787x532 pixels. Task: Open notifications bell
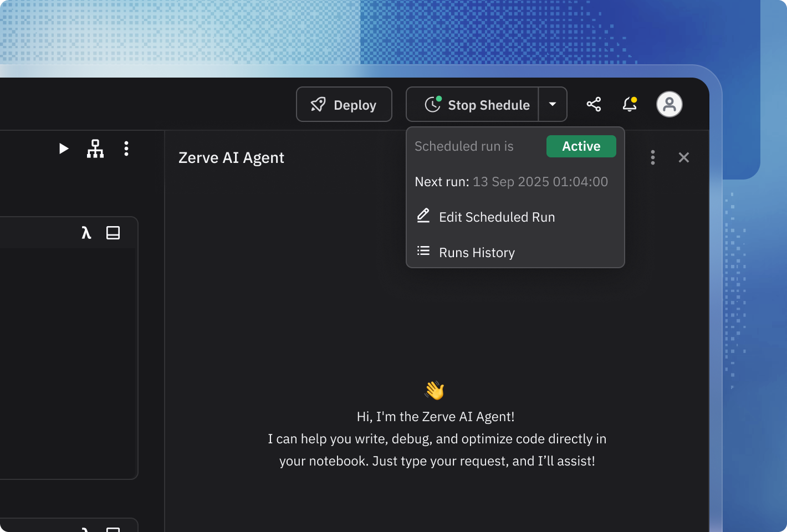630,104
